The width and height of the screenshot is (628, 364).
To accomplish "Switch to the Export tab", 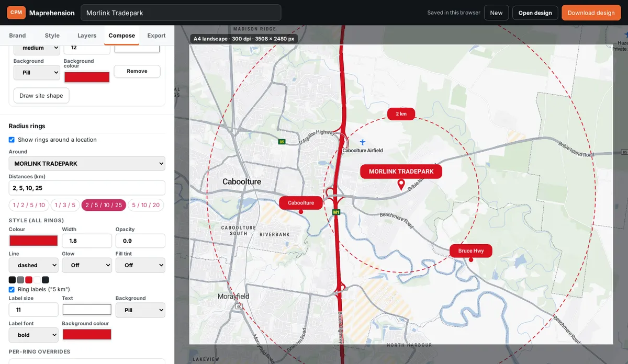I will [x=156, y=36].
